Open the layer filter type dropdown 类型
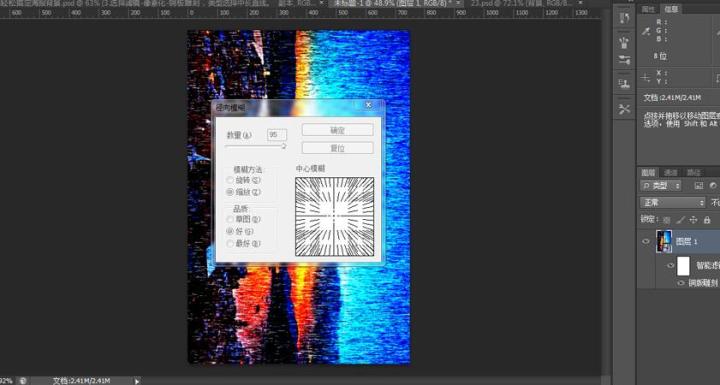 tap(661, 186)
